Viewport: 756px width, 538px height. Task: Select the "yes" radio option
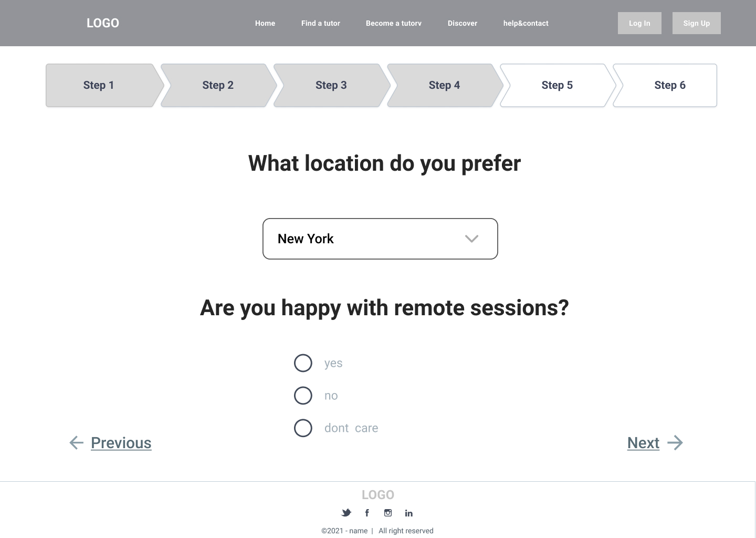(x=303, y=363)
